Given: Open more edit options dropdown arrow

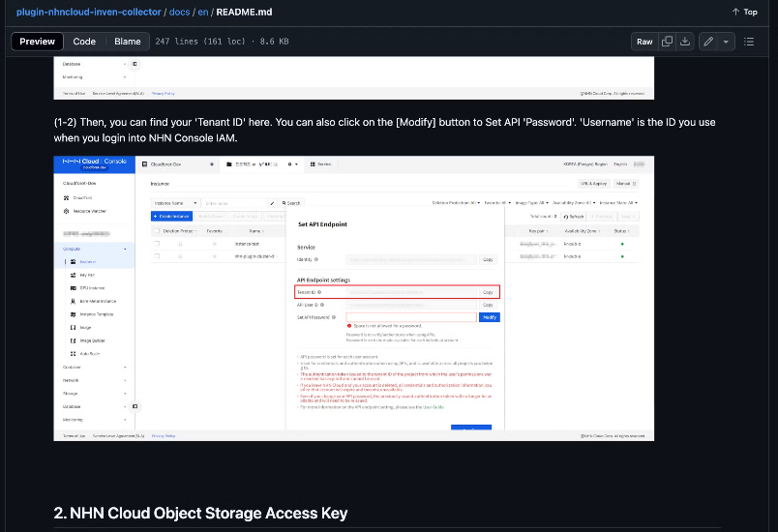Looking at the screenshot, I should tap(726, 42).
